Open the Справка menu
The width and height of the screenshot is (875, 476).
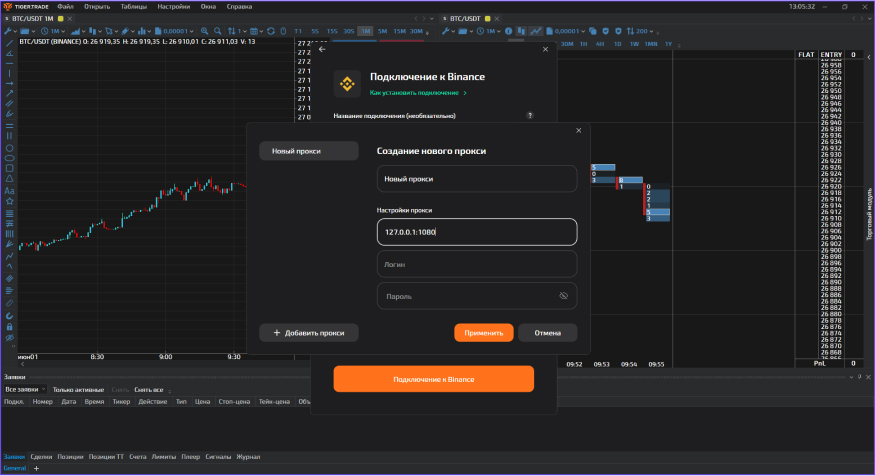[239, 7]
